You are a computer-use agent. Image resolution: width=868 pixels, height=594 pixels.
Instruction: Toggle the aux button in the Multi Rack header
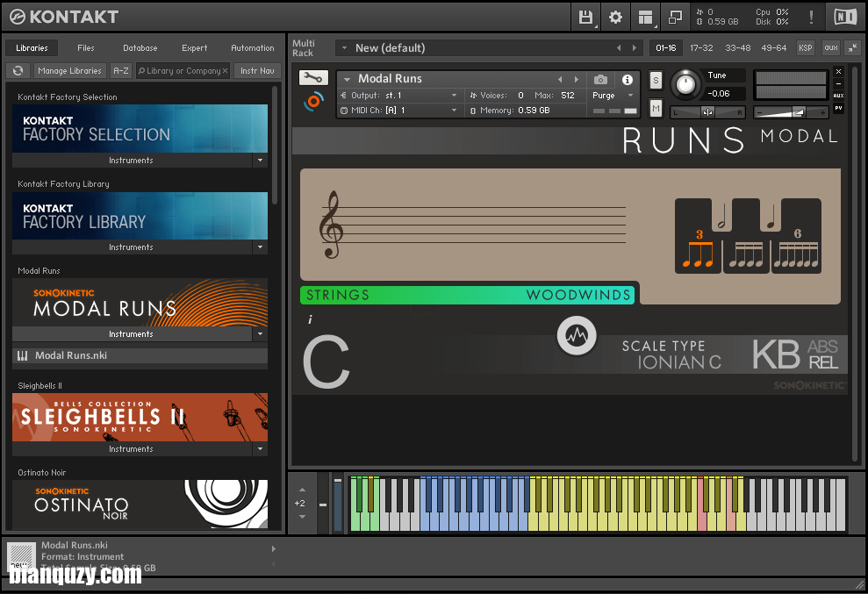coord(831,48)
